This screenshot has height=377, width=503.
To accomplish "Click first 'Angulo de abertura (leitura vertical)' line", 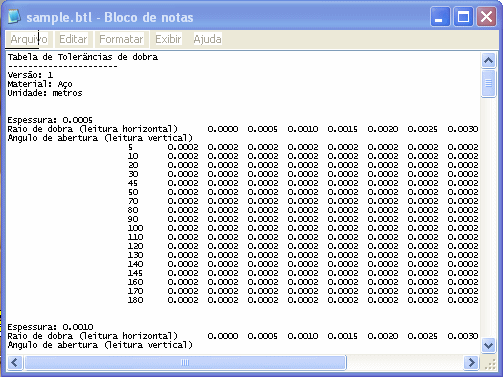I will pyautogui.click(x=100, y=138).
